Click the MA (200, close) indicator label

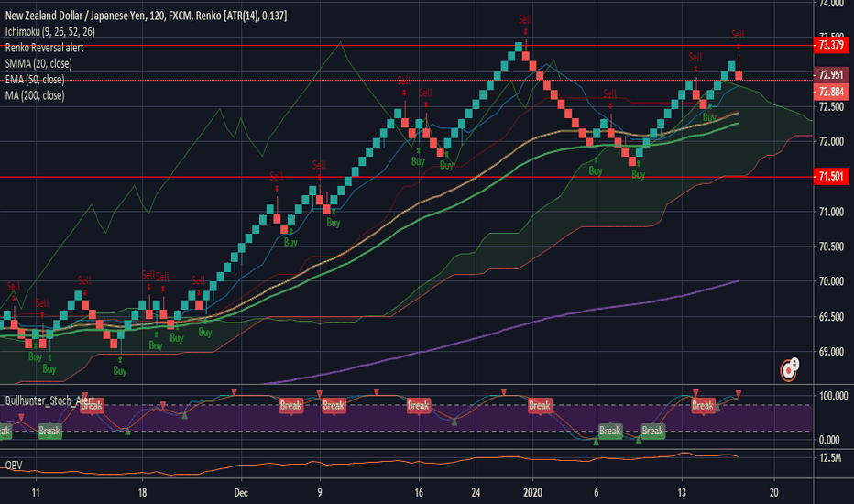point(34,95)
